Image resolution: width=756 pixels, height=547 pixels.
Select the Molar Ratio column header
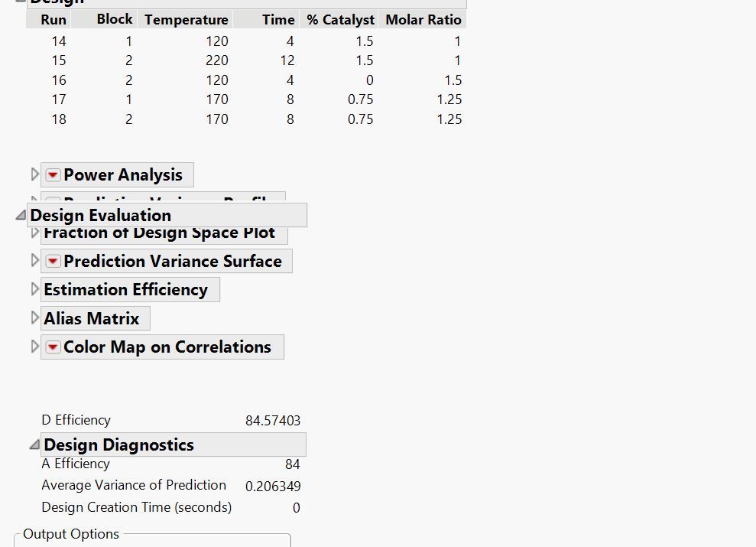[x=423, y=20]
